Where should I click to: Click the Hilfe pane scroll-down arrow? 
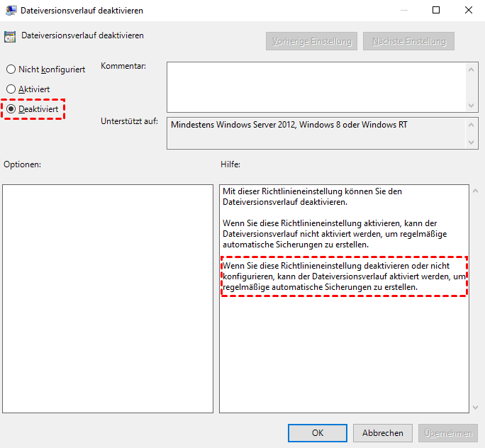[x=474, y=407]
